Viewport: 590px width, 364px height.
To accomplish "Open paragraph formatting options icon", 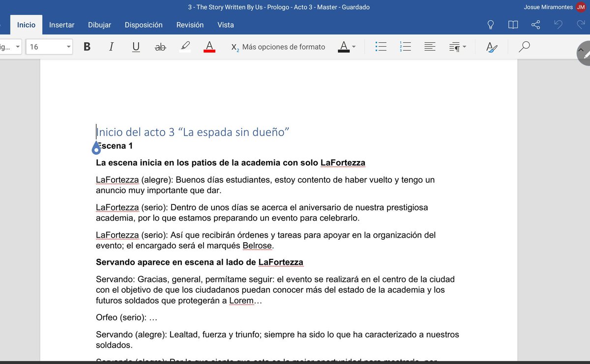I will [x=454, y=47].
